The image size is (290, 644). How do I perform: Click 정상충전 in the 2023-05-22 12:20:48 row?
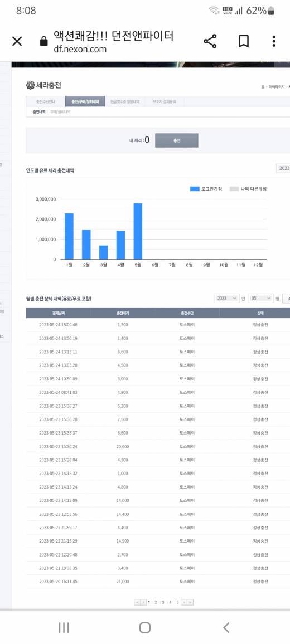click(260, 554)
